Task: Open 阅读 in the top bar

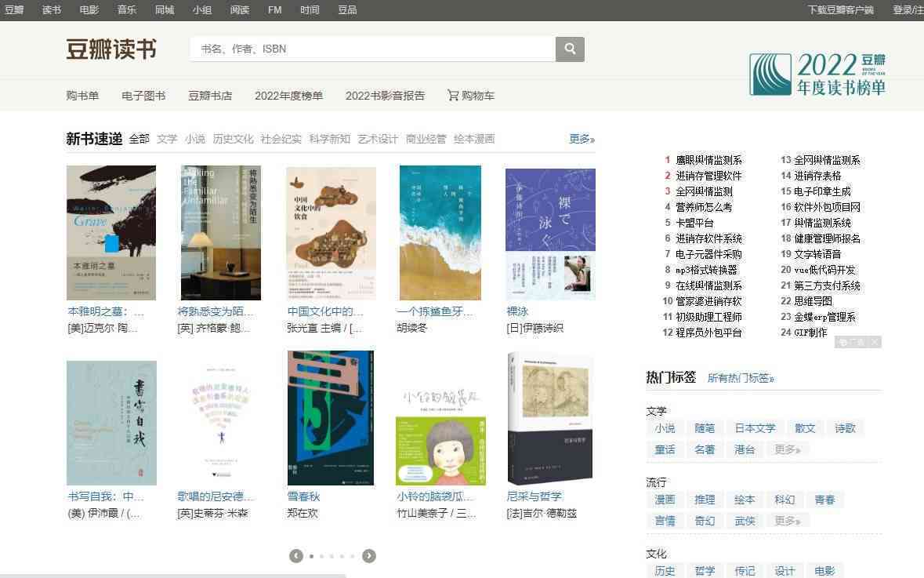Action: [x=239, y=10]
